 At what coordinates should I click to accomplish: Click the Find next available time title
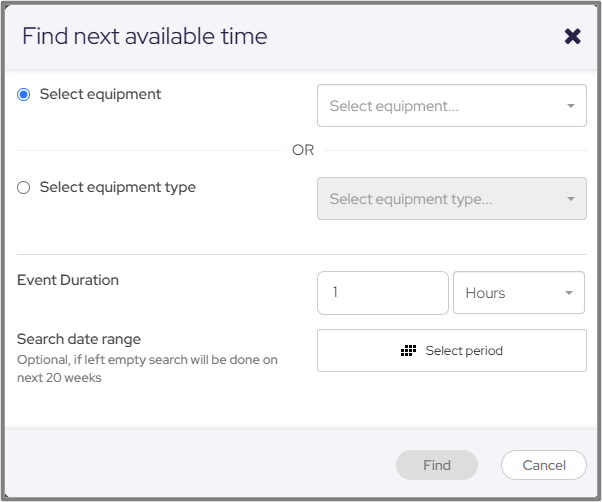(x=145, y=37)
